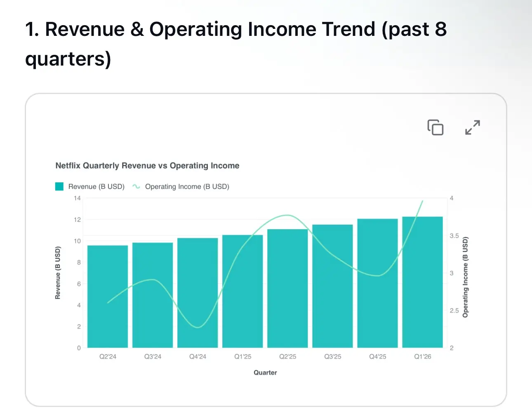
Task: Select the Q4'25 revenue bar
Action: [x=377, y=283]
